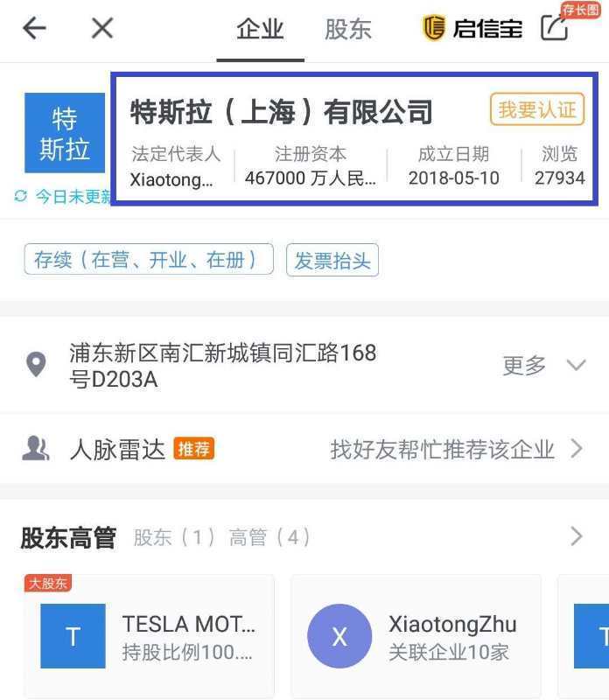
Task: Tap the back arrow icon
Action: (x=34, y=28)
